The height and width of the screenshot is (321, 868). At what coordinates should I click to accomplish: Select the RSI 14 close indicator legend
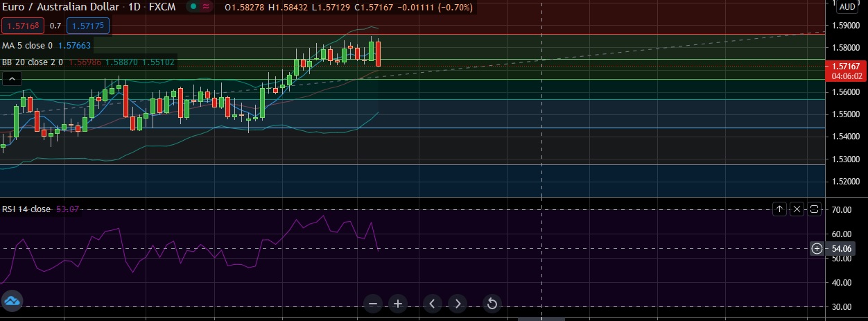(x=26, y=209)
